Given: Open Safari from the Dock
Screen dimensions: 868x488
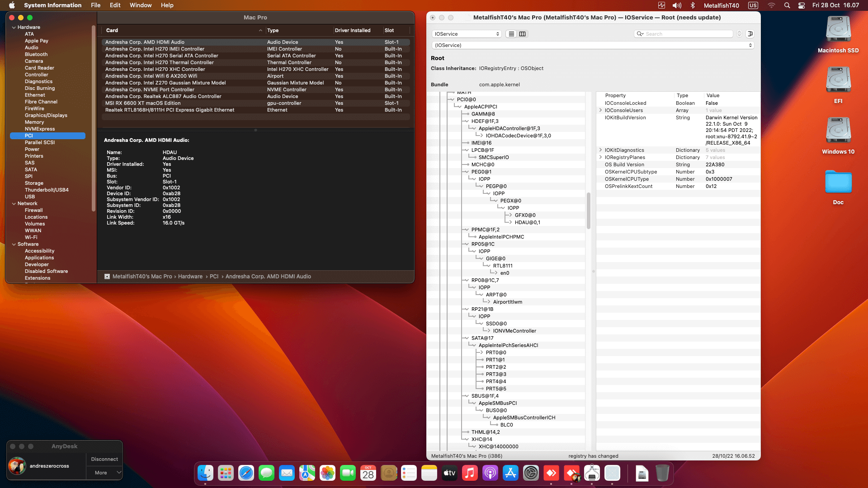Looking at the screenshot, I should tap(246, 474).
